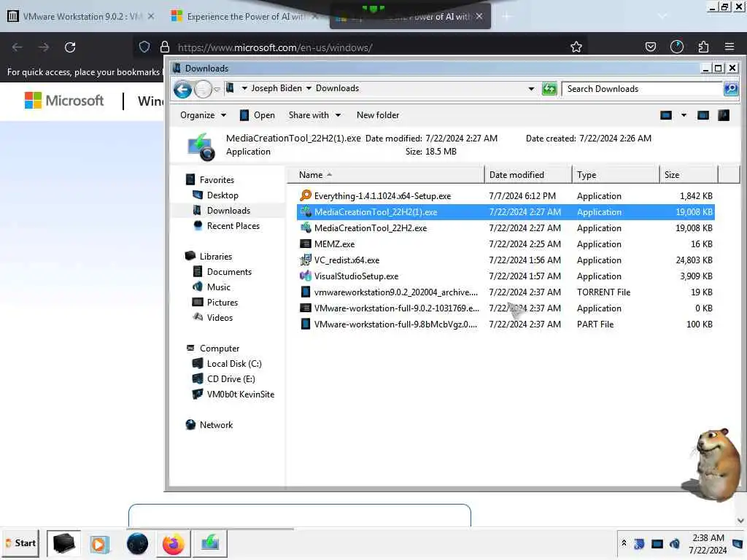747x560 pixels.
Task: Sort by Size column header
Action: [689, 175]
